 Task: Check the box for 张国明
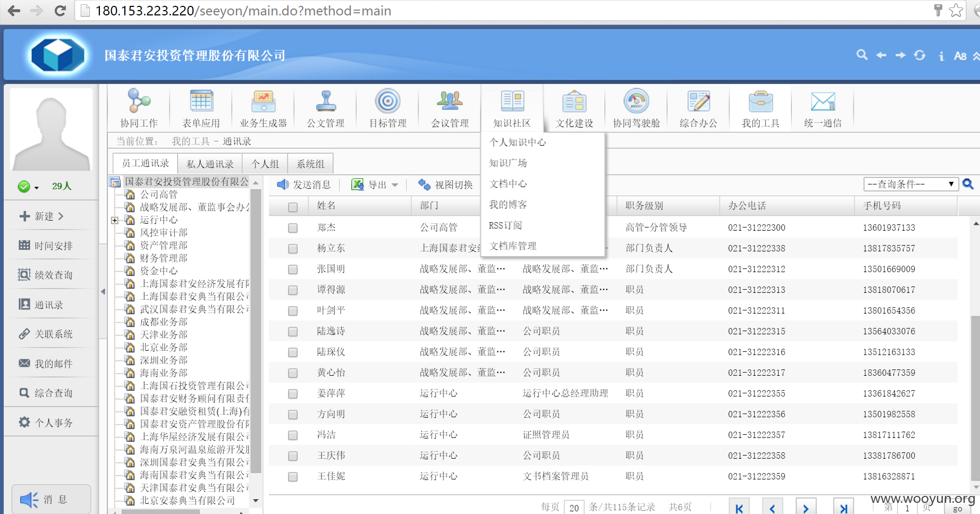point(293,269)
